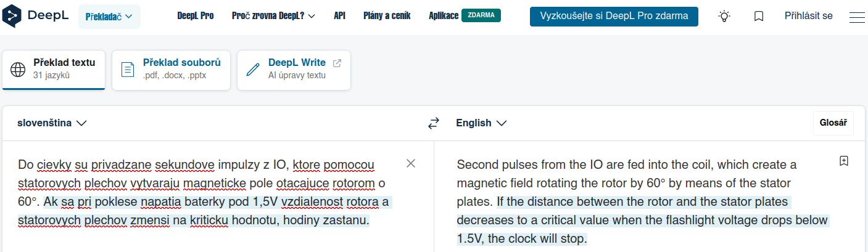Image resolution: width=868 pixels, height=252 pixels.
Task: Go to Plány a ceník
Action: [x=387, y=16]
